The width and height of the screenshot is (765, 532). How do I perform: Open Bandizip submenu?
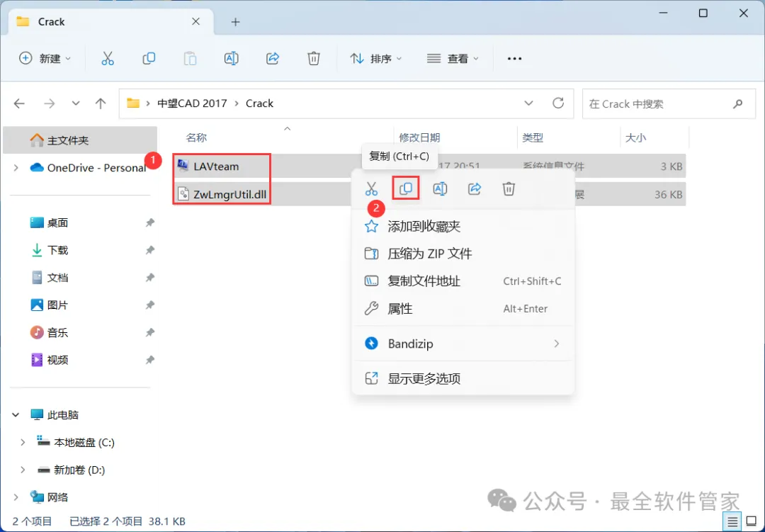coord(463,344)
